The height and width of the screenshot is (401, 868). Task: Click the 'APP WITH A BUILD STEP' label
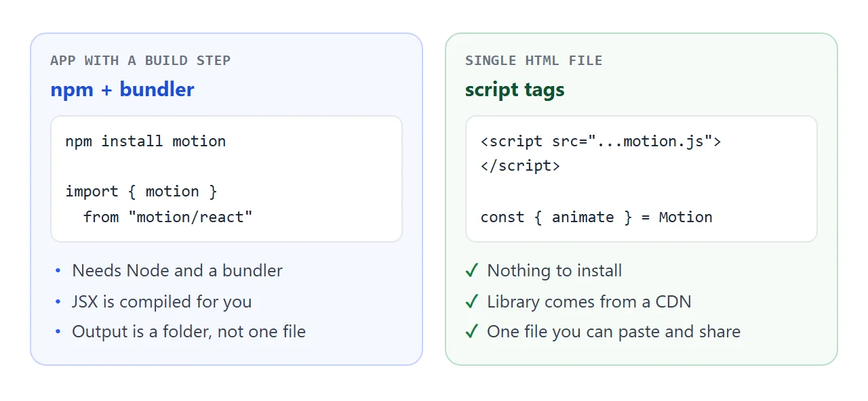pyautogui.click(x=140, y=60)
